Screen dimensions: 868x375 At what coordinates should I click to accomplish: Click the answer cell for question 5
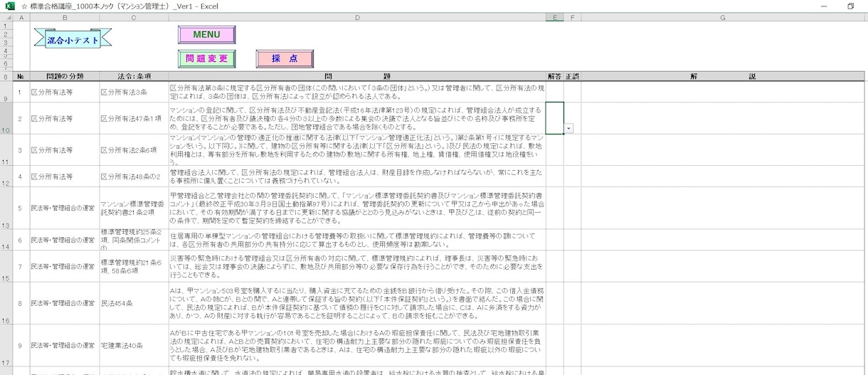555,208
